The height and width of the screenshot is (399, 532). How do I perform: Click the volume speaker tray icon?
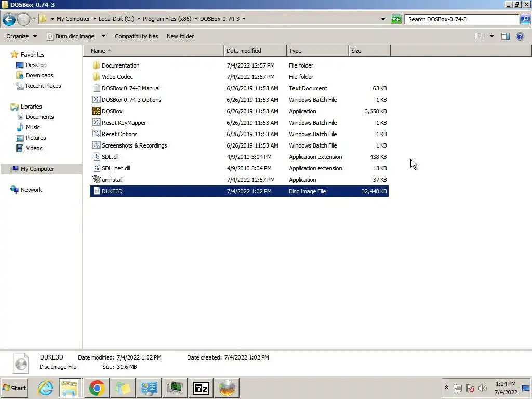pyautogui.click(x=482, y=388)
